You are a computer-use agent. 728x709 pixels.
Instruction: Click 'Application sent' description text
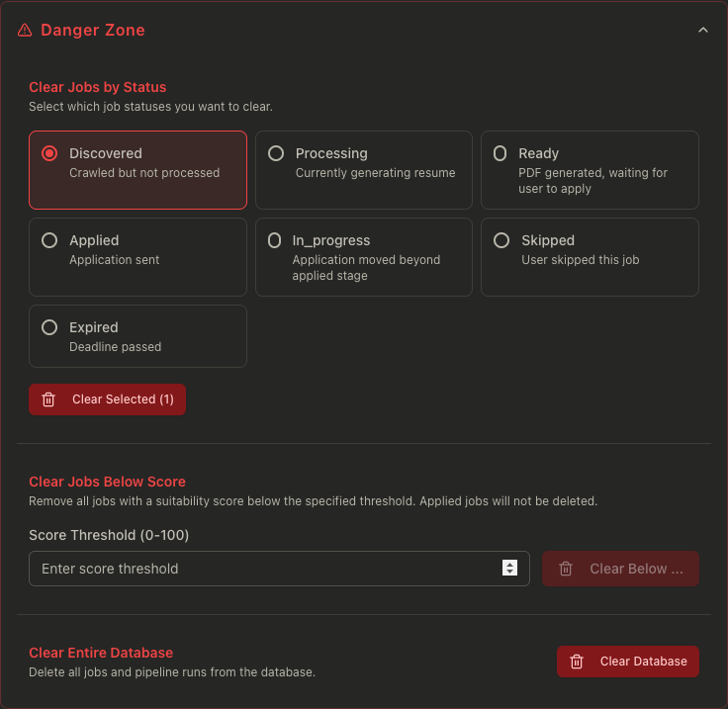[114, 260]
